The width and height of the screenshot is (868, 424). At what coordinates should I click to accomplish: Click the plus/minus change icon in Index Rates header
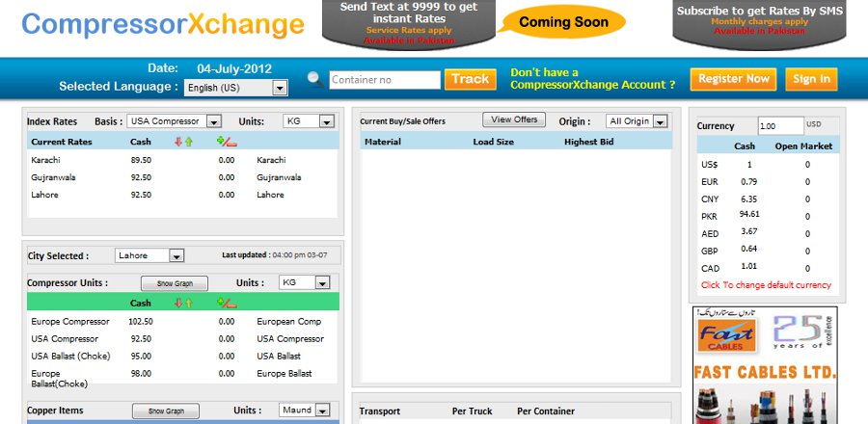pos(227,142)
